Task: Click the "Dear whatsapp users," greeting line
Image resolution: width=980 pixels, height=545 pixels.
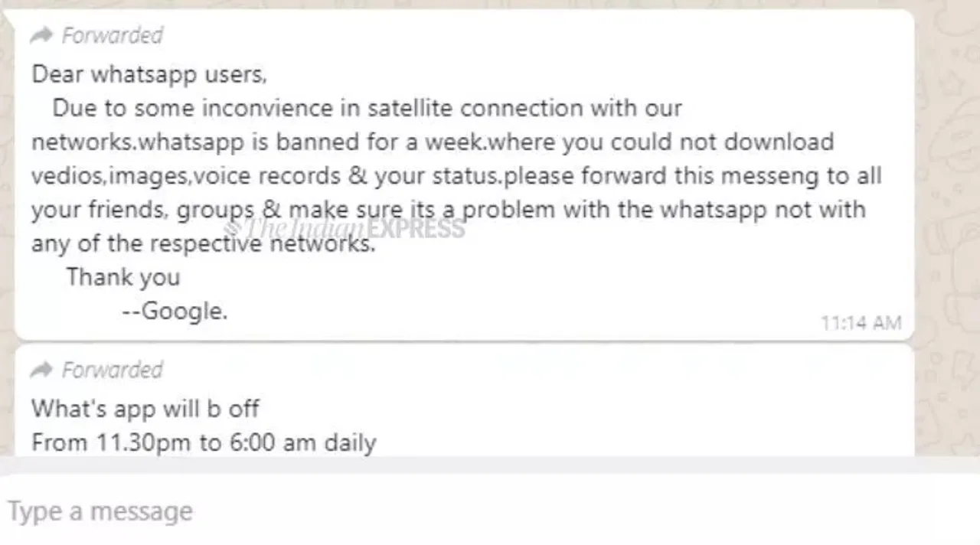Action: pyautogui.click(x=149, y=74)
